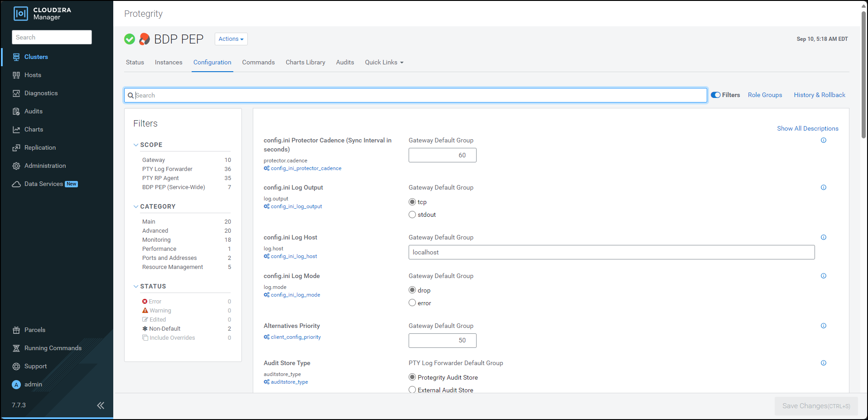Toggle the Filters switch off
Screen dimensions: 868x420
coord(716,95)
